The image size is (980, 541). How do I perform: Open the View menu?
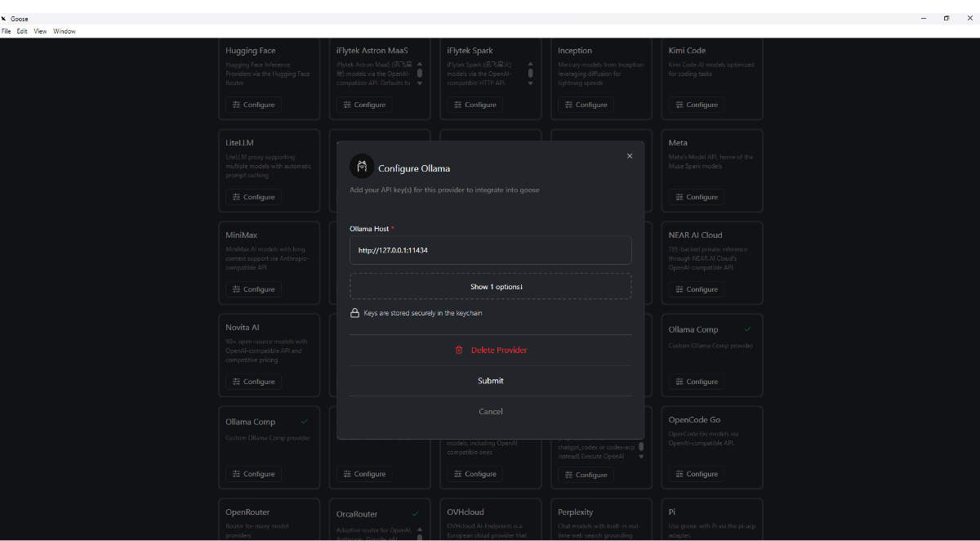(x=40, y=31)
